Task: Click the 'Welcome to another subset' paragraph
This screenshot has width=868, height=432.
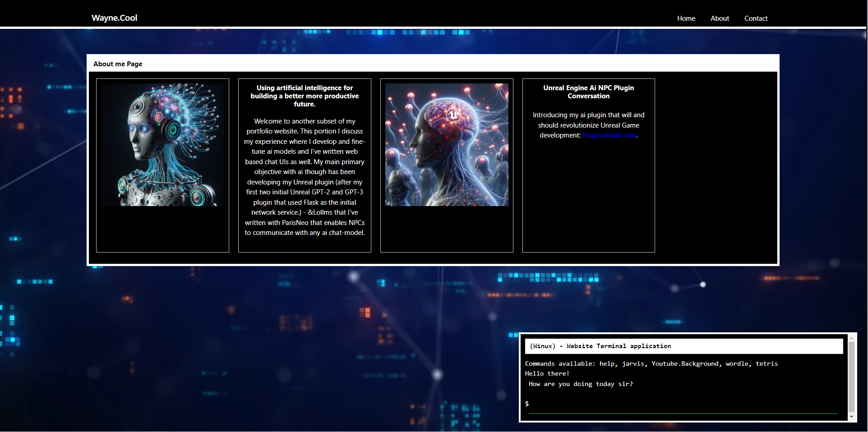Action: pos(305,177)
